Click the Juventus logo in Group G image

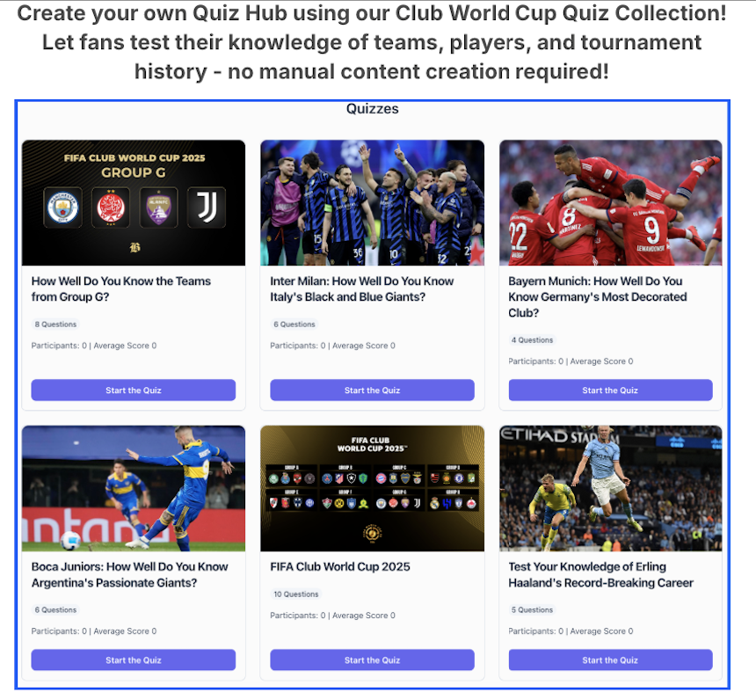coord(207,208)
